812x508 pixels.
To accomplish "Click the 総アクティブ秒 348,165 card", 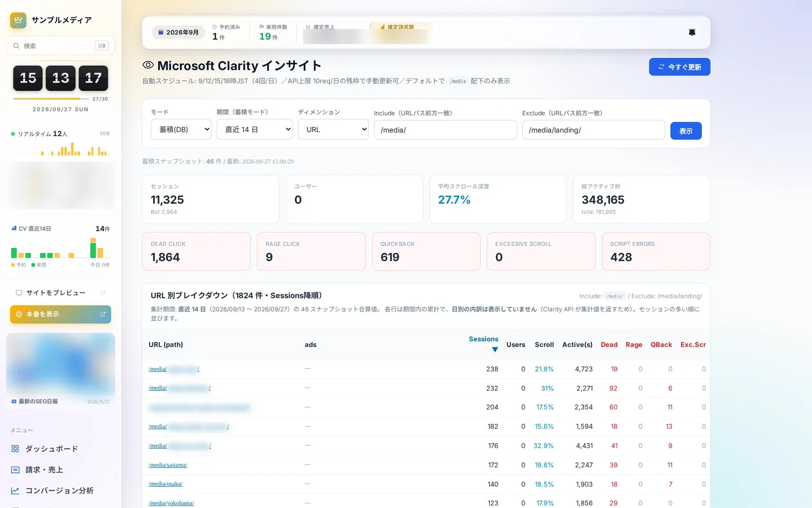I will pyautogui.click(x=641, y=199).
